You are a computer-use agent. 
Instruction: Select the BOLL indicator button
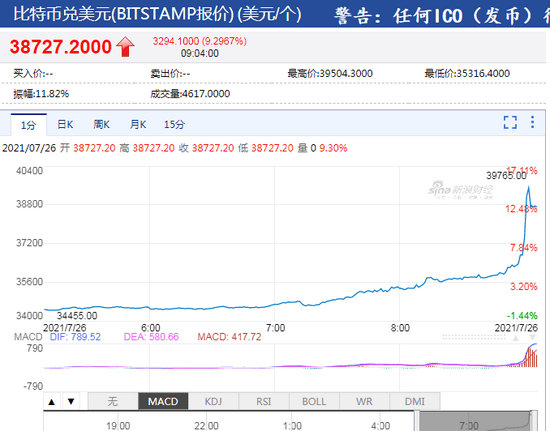tap(314, 401)
